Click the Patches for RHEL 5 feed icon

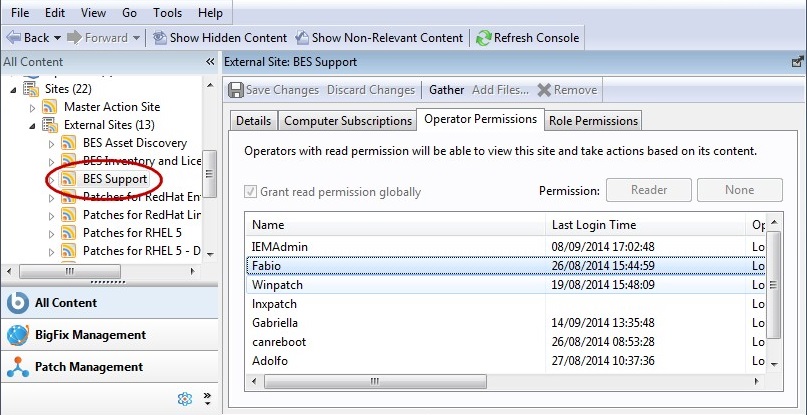[x=69, y=233]
